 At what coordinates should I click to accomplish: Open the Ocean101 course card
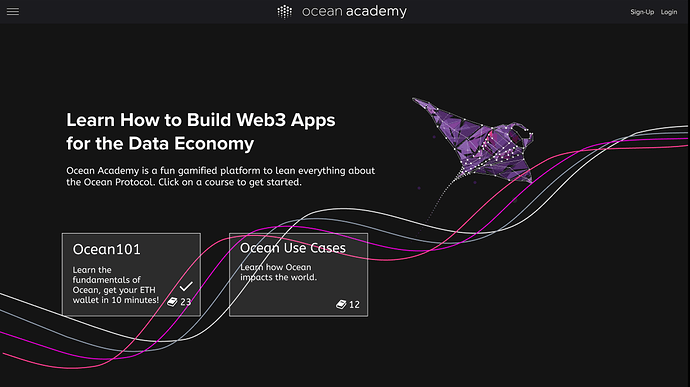point(131,275)
